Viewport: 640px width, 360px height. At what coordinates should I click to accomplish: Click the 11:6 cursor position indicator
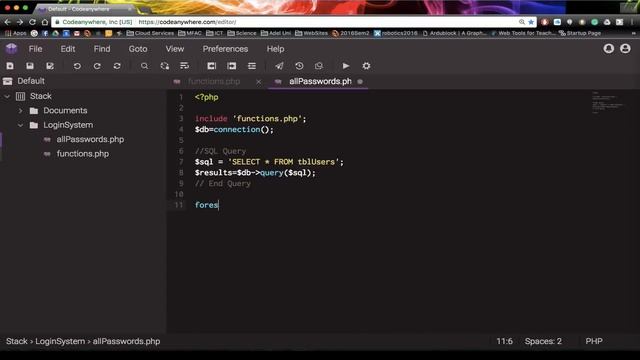coord(504,341)
